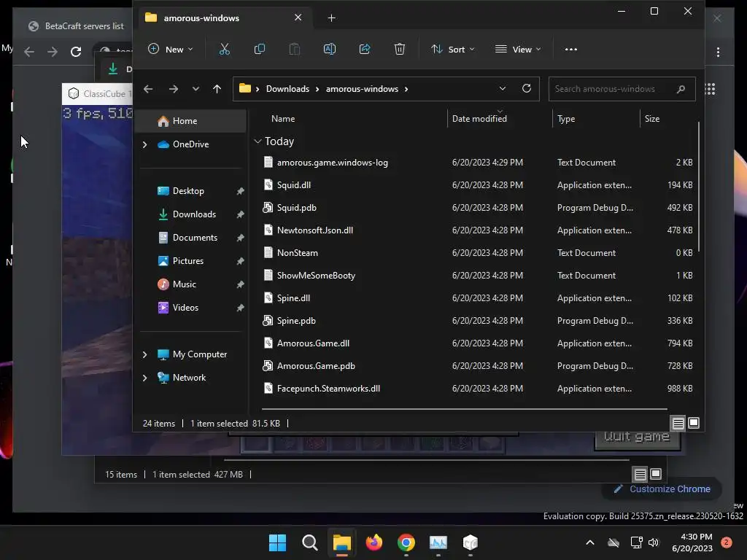Collapse the Today group
The width and height of the screenshot is (747, 560).
point(258,141)
